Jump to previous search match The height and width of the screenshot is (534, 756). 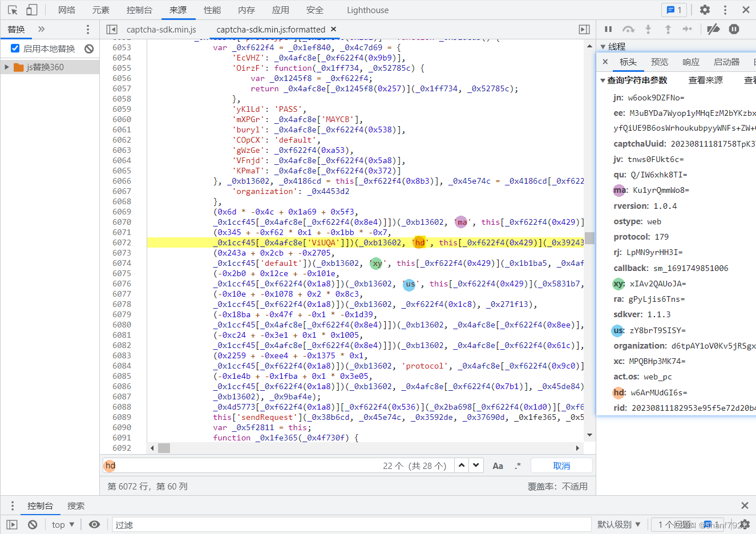pos(462,466)
